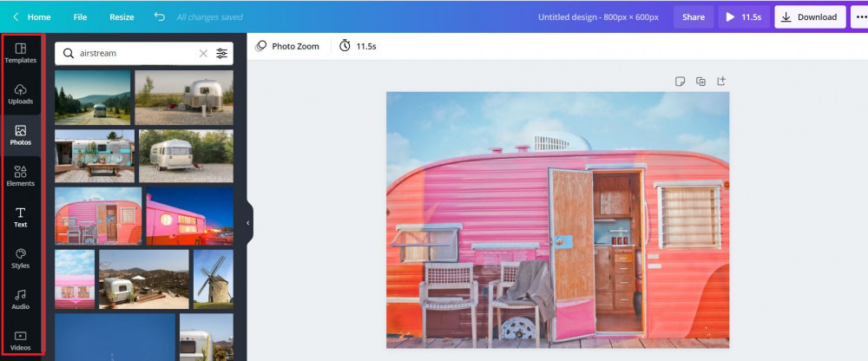Open the Templates sidebar panel

[21, 54]
